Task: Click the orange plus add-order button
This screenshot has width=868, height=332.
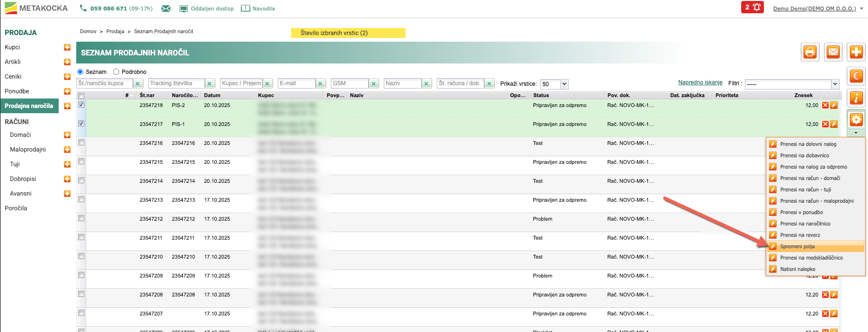Action: tap(856, 52)
